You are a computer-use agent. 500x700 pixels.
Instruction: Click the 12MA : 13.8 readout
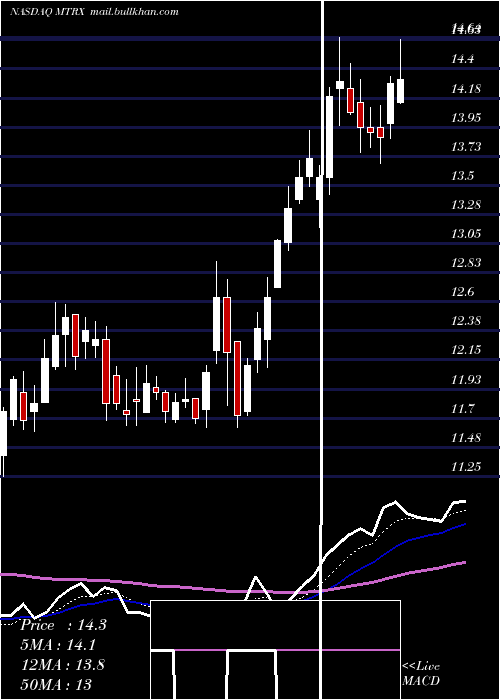pyautogui.click(x=62, y=664)
